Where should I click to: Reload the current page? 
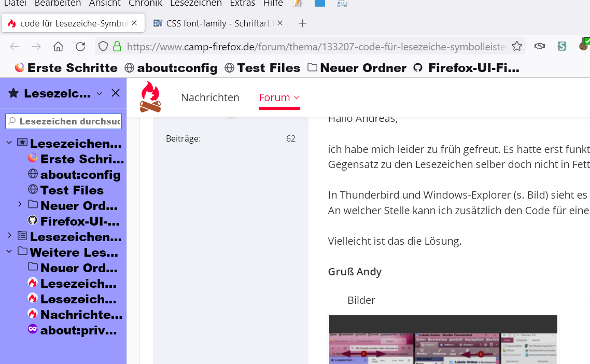pyautogui.click(x=80, y=46)
